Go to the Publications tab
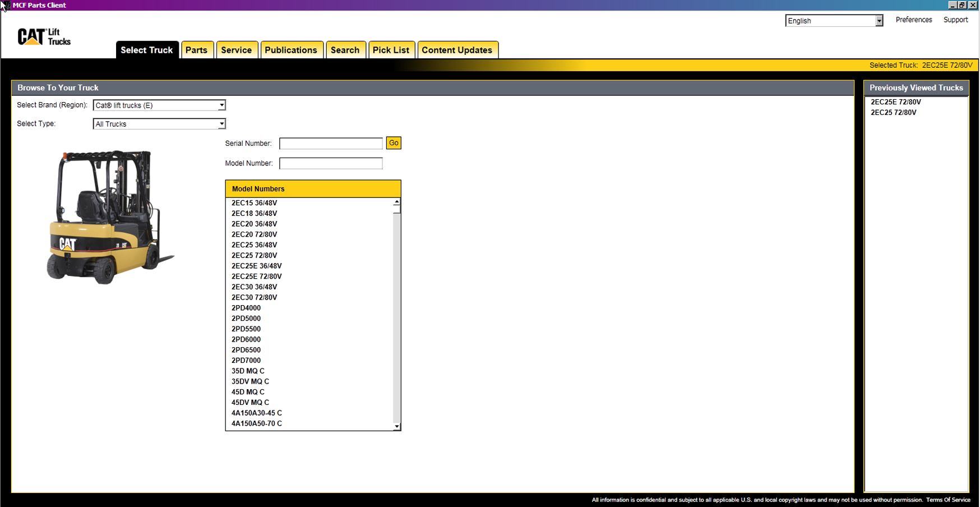This screenshot has height=507, width=980. tap(290, 50)
